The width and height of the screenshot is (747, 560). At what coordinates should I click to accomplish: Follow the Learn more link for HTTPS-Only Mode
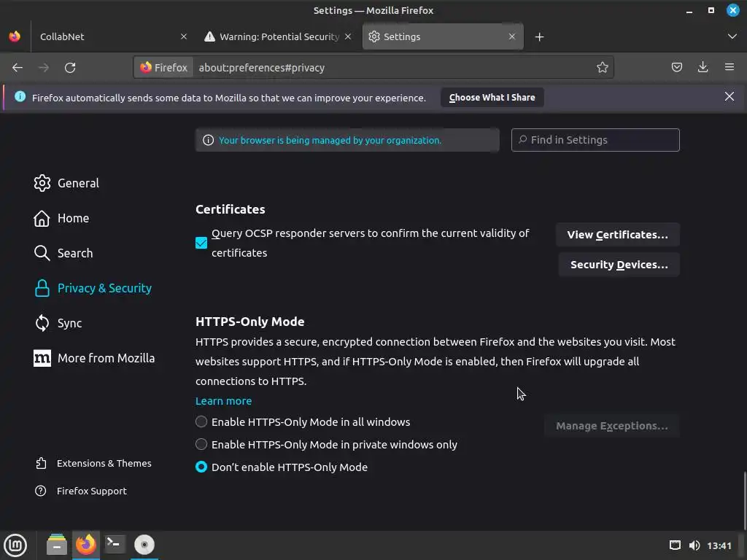(223, 401)
